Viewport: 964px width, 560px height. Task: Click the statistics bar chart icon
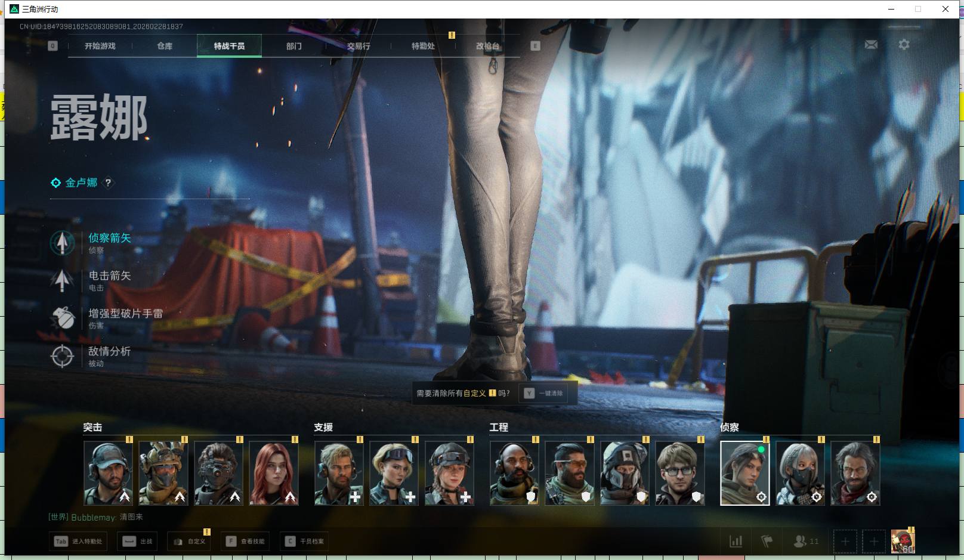[736, 542]
